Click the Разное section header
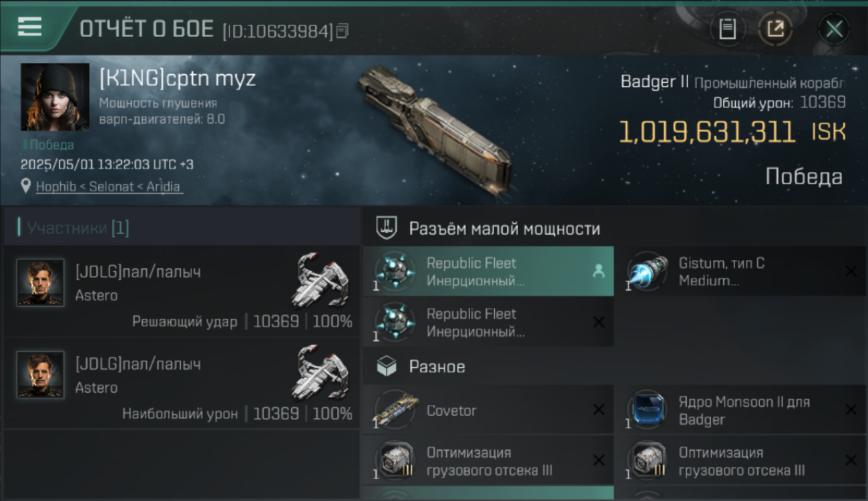 click(x=421, y=367)
